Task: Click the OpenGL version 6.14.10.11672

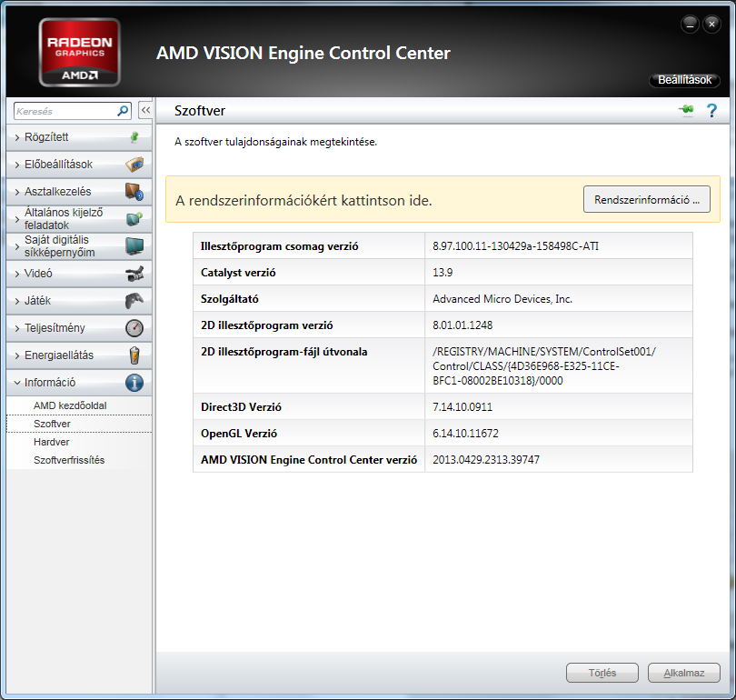Action: click(x=465, y=434)
